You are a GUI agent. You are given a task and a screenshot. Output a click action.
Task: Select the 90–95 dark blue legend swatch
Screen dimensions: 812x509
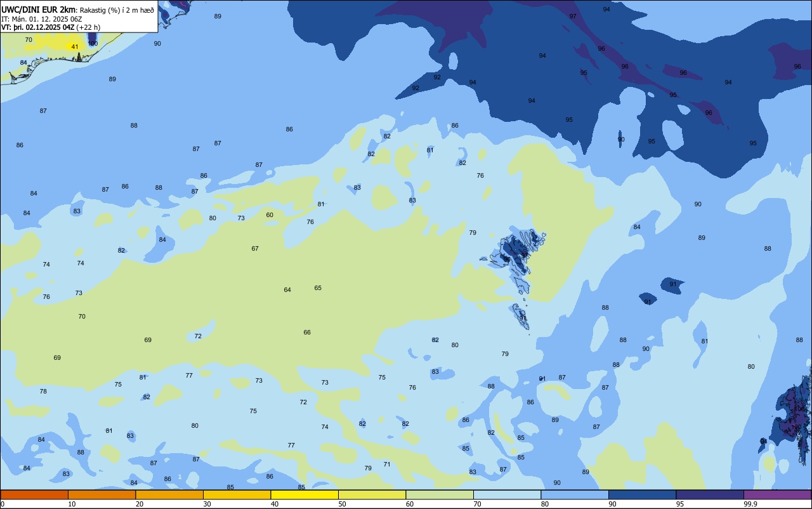[x=642, y=494]
